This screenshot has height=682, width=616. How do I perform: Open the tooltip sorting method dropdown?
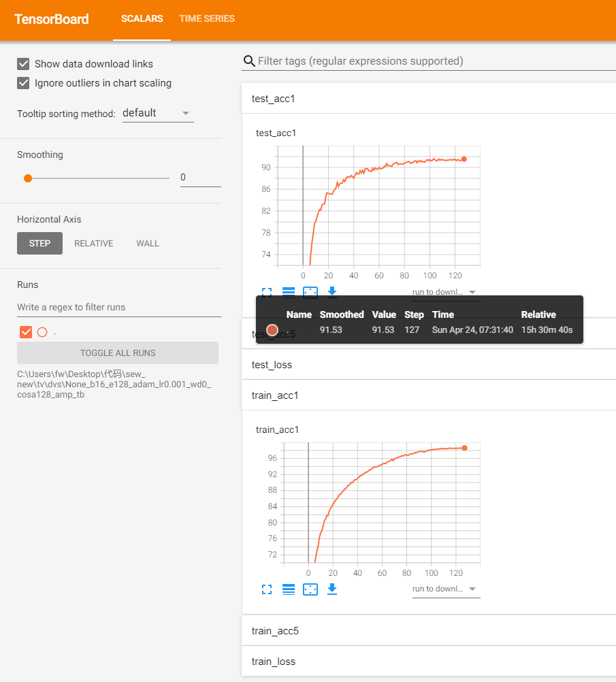158,113
